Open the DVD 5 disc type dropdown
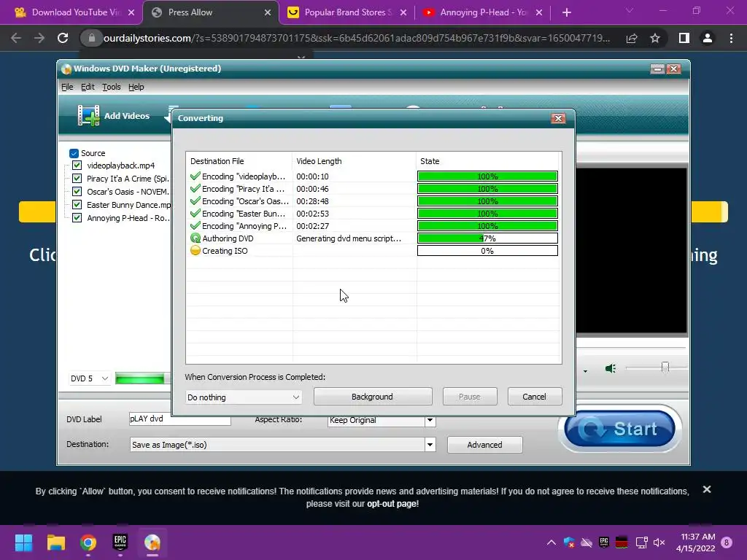747x560 pixels. [x=90, y=378]
